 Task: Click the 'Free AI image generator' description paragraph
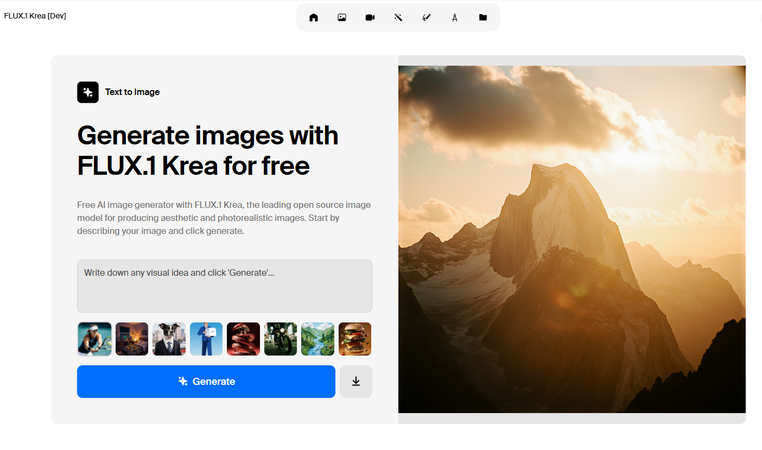click(x=224, y=218)
